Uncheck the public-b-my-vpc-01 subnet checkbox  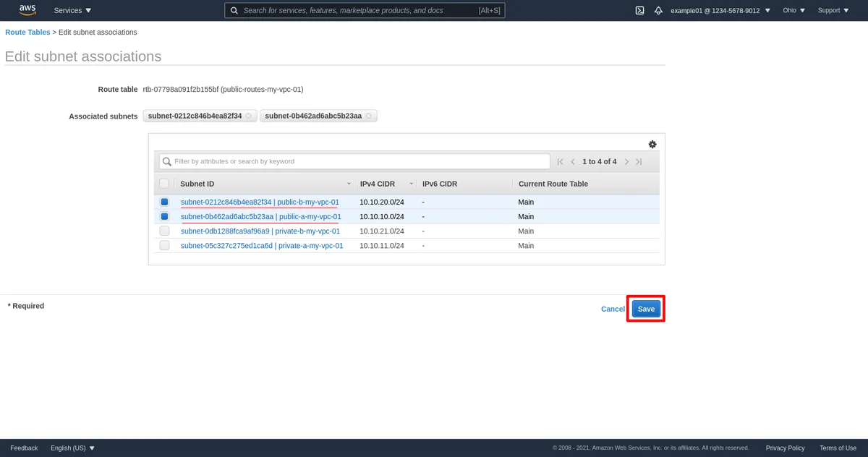[164, 202]
